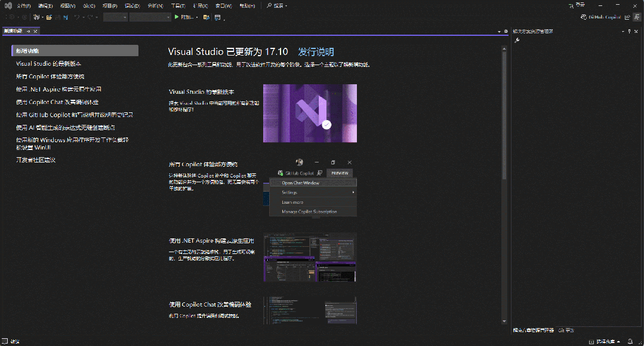
Task: Click the .NET Aspire screenshot thumbnail
Action: [x=310, y=258]
